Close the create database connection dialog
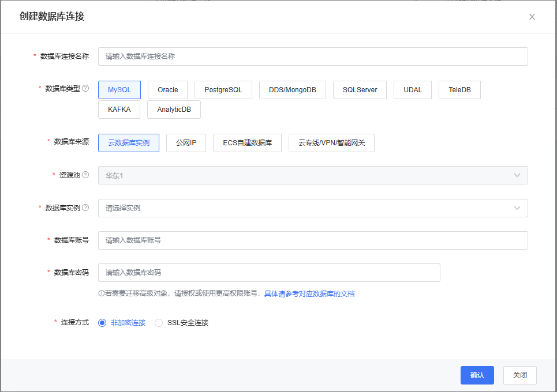The width and height of the screenshot is (557, 392). coord(532,17)
